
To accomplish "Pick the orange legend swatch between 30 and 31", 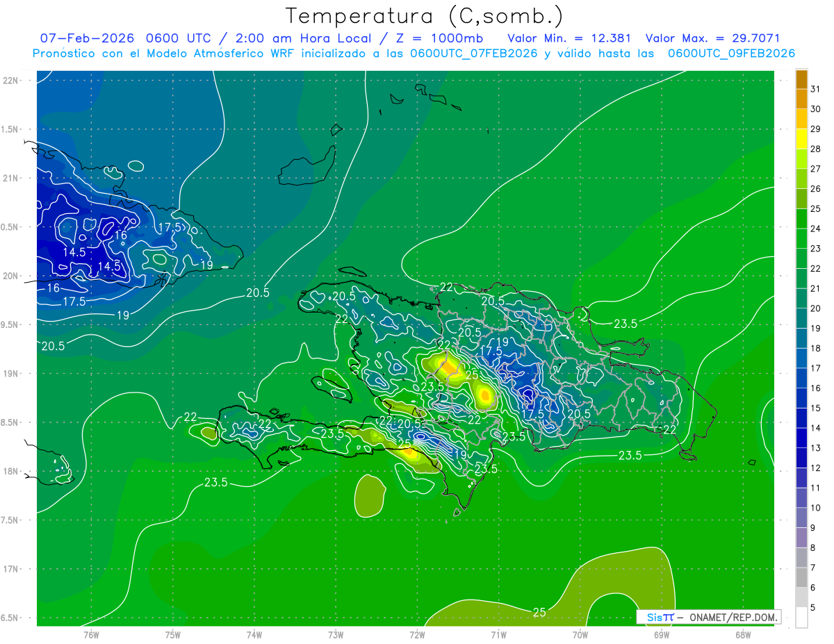I will point(801,99).
